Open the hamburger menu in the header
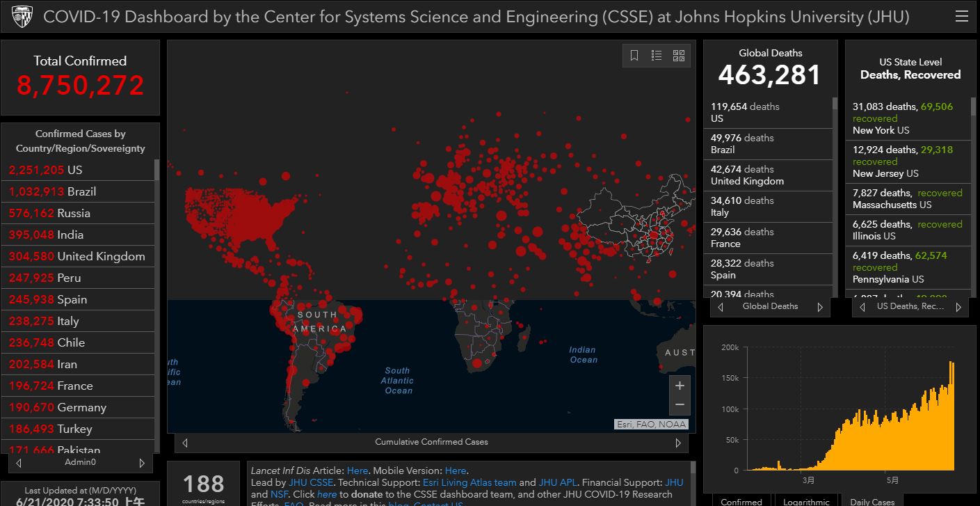This screenshot has height=506, width=980. pos(961,17)
